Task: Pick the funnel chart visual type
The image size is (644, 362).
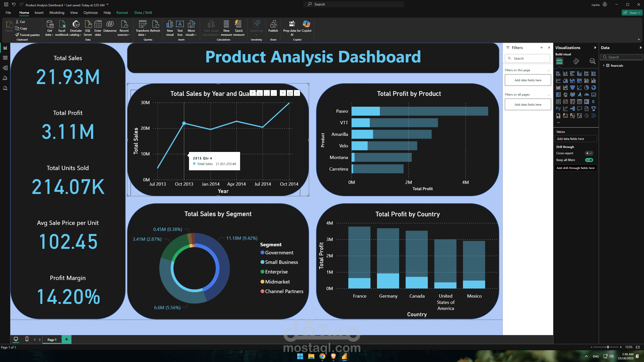Action: click(572, 88)
